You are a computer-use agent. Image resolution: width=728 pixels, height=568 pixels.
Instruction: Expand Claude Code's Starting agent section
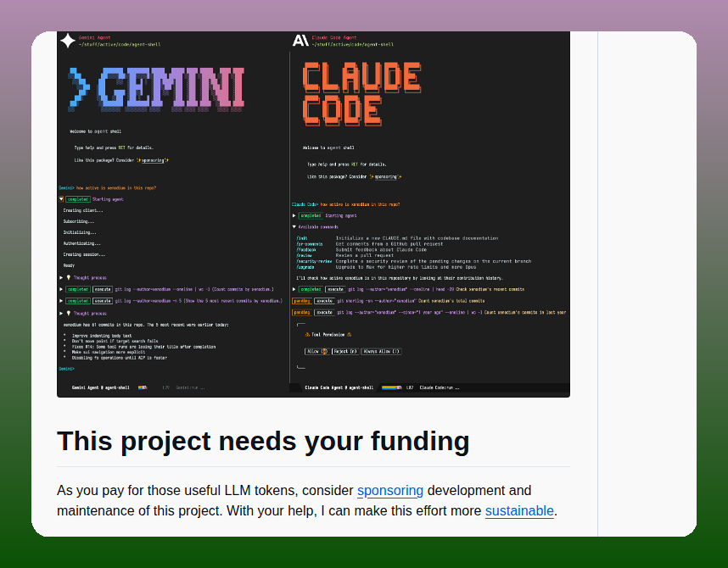294,216
